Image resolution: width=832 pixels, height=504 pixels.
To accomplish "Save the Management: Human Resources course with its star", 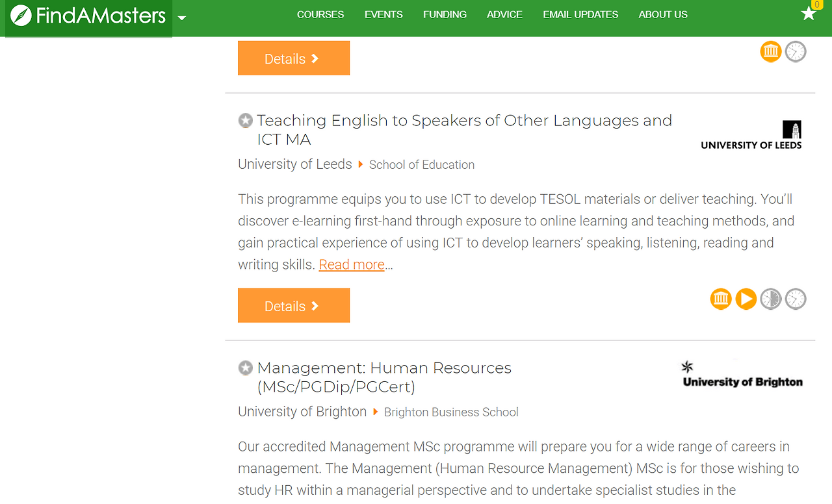I will click(x=245, y=368).
